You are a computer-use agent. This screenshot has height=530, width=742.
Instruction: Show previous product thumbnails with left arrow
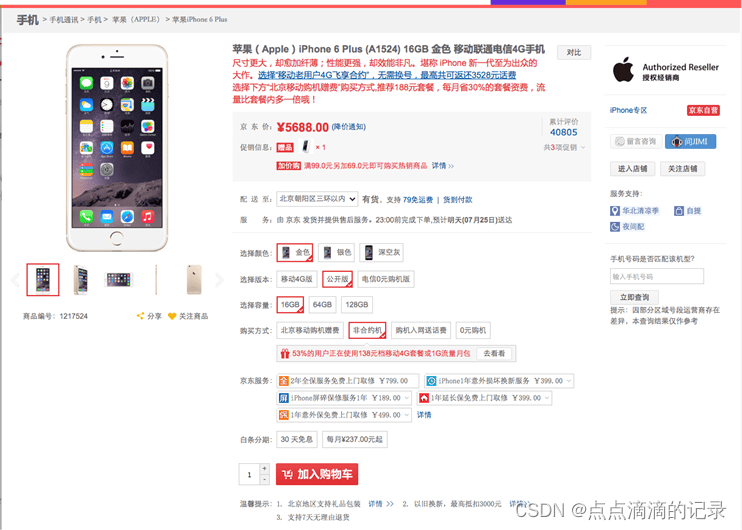15,280
